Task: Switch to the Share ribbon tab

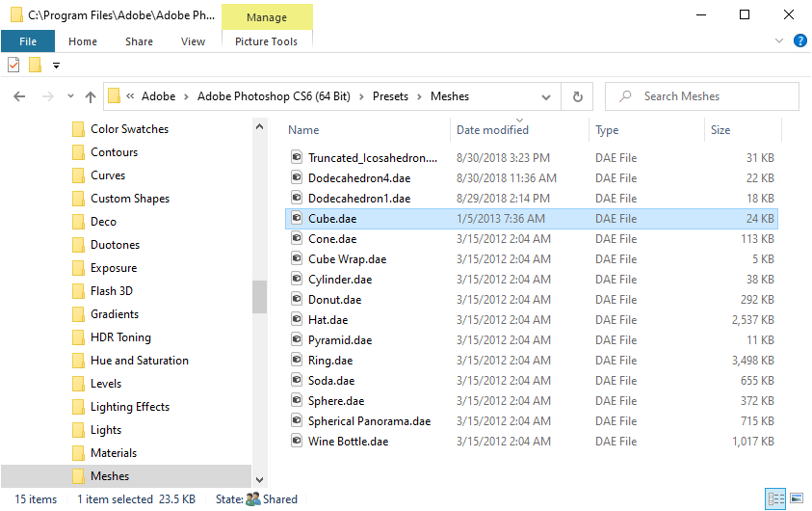Action: (x=139, y=41)
